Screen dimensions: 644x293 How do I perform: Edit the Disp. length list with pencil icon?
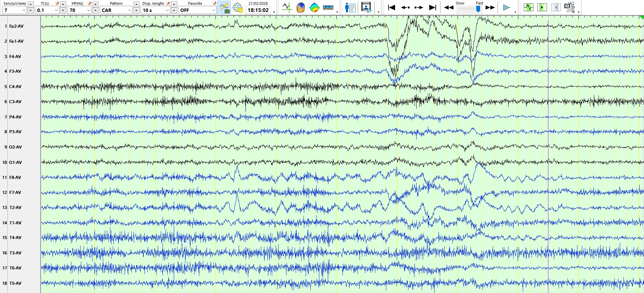coord(168,3)
